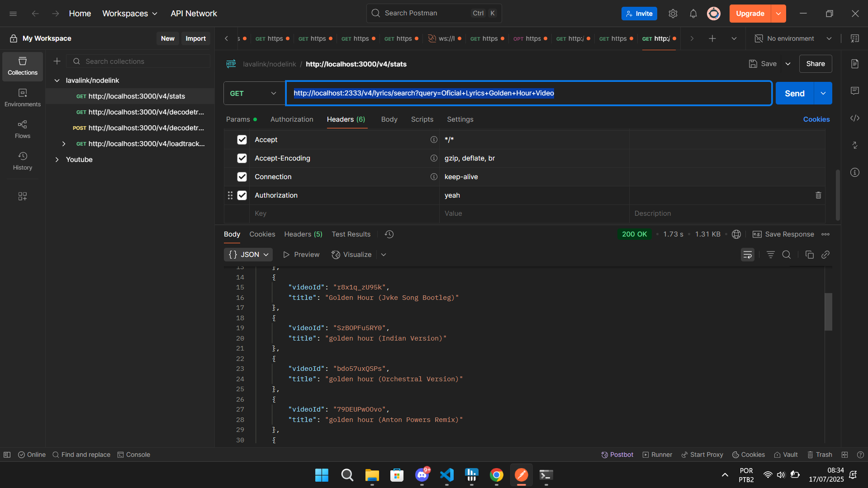Click the Cookies link
This screenshot has width=868, height=488.
tap(816, 119)
